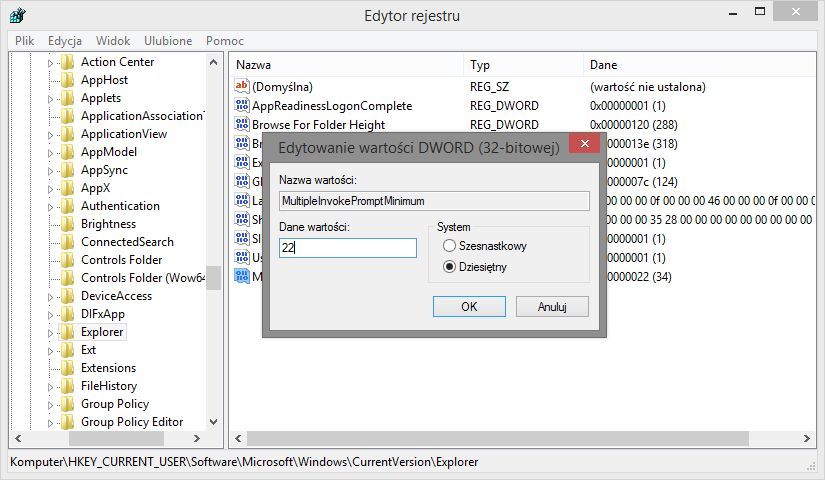The height and width of the screenshot is (480, 825).
Task: Expand the ApplicationView tree node
Action: coord(51,135)
